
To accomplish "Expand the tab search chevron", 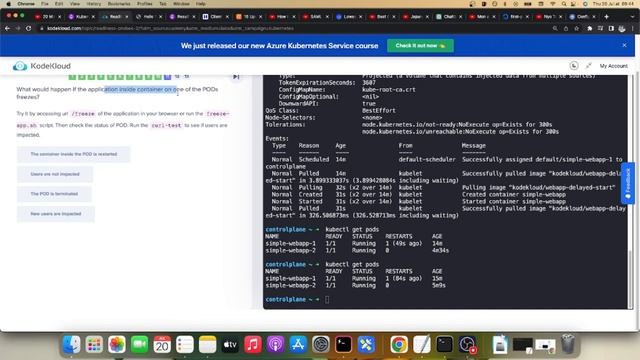I will [633, 17].
